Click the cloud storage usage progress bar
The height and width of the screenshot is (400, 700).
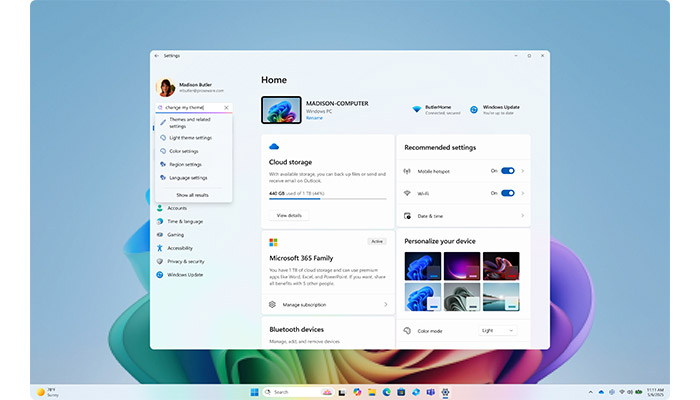(x=328, y=199)
